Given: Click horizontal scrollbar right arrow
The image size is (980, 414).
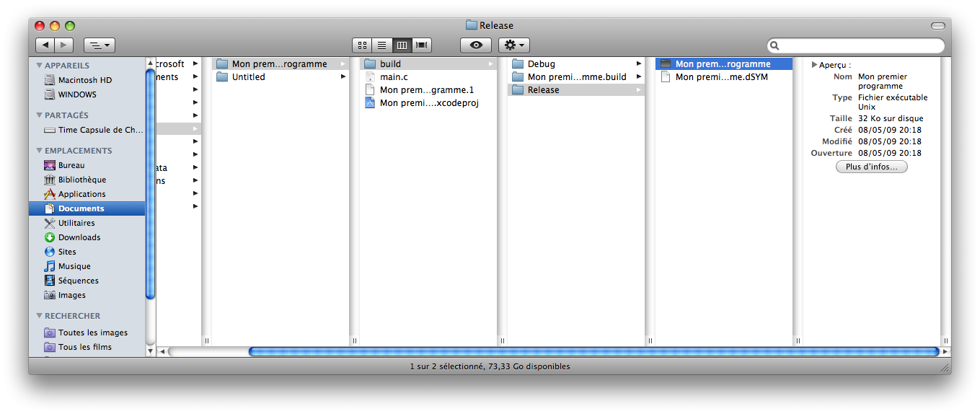Looking at the screenshot, I should coord(945,352).
